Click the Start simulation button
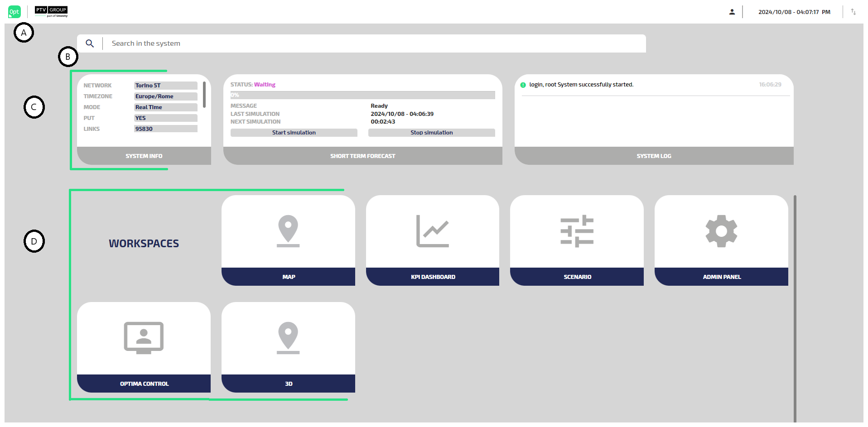Image resolution: width=868 pixels, height=427 pixels. point(294,133)
